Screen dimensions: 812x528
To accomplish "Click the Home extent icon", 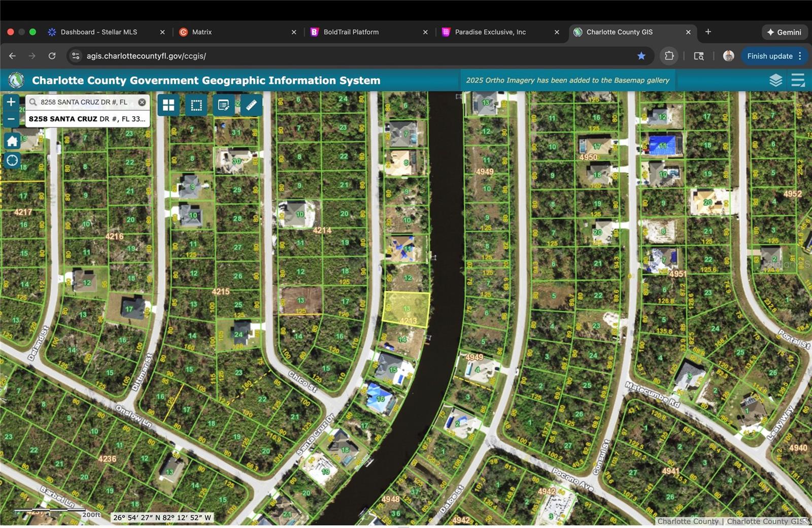I will (x=12, y=141).
